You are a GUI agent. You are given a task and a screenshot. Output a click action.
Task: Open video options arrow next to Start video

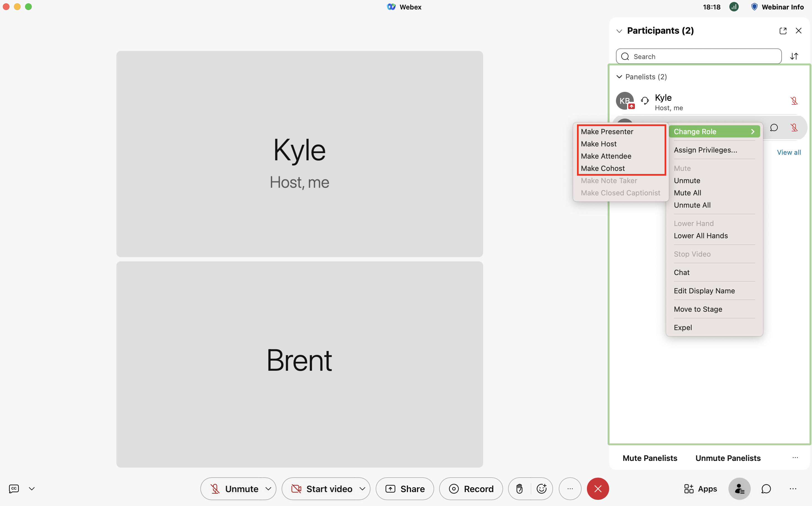362,488
